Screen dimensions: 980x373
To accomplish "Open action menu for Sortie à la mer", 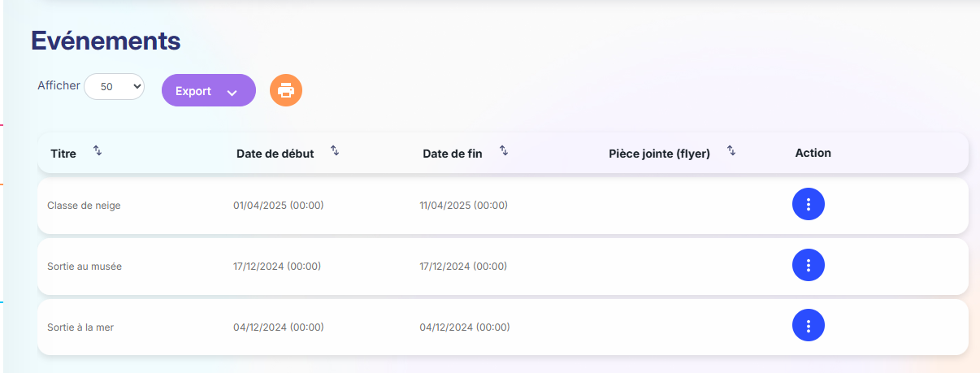I will point(808,326).
